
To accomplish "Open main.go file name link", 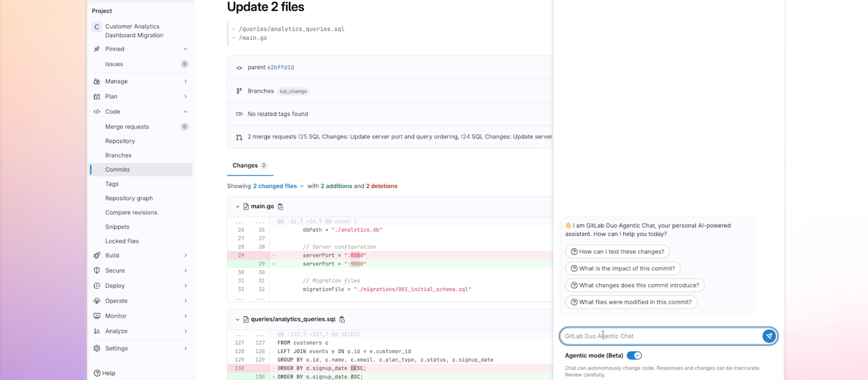I will 262,206.
